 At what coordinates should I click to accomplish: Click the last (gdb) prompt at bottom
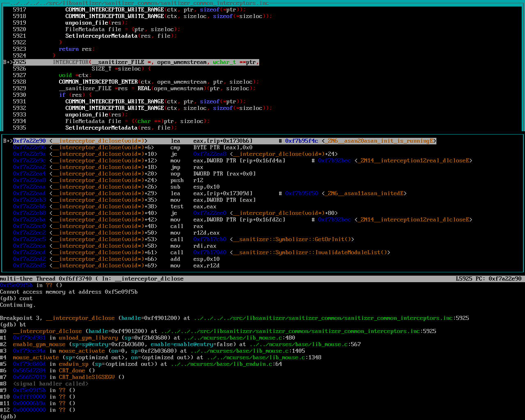pos(8,416)
